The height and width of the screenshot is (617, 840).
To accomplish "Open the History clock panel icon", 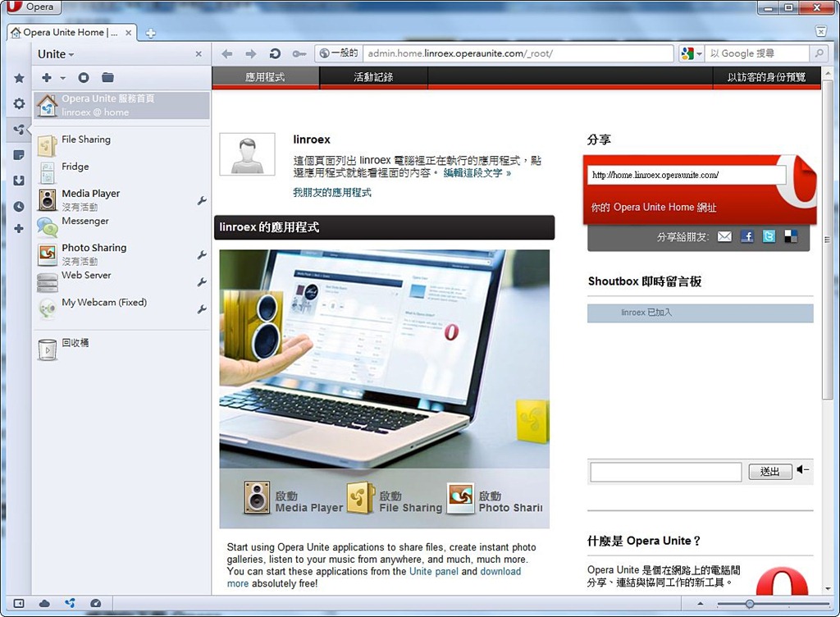I will coord(19,206).
